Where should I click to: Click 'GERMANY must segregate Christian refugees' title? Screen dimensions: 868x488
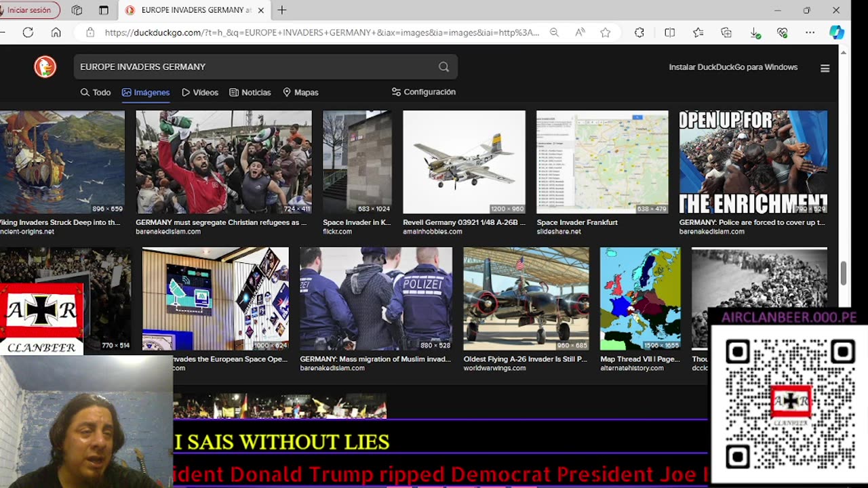click(221, 222)
